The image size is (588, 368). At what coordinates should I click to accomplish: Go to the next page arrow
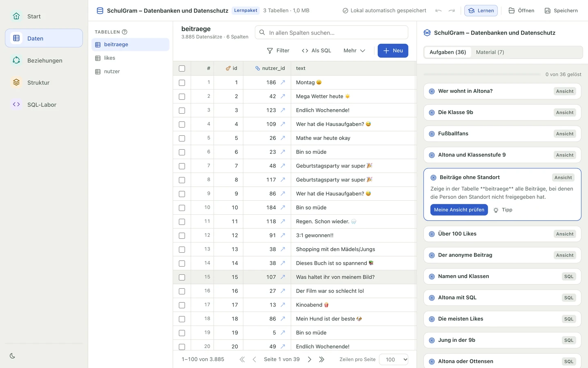(310, 359)
